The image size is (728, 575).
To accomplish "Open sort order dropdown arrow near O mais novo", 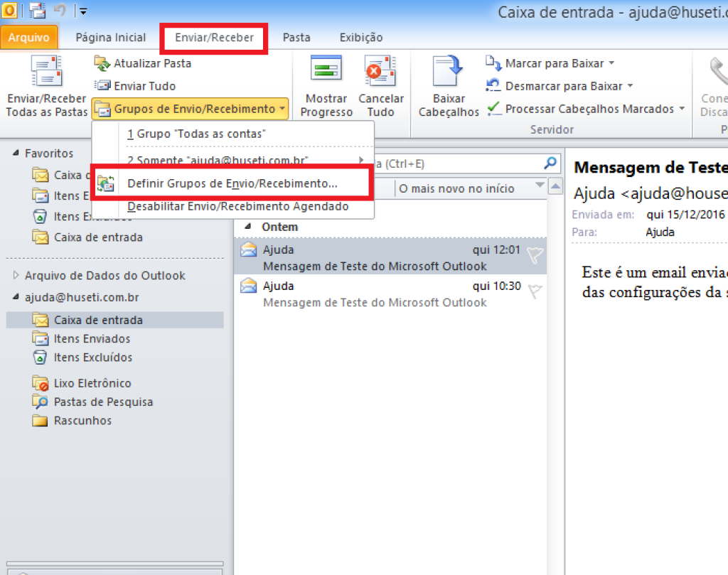I will (x=540, y=186).
